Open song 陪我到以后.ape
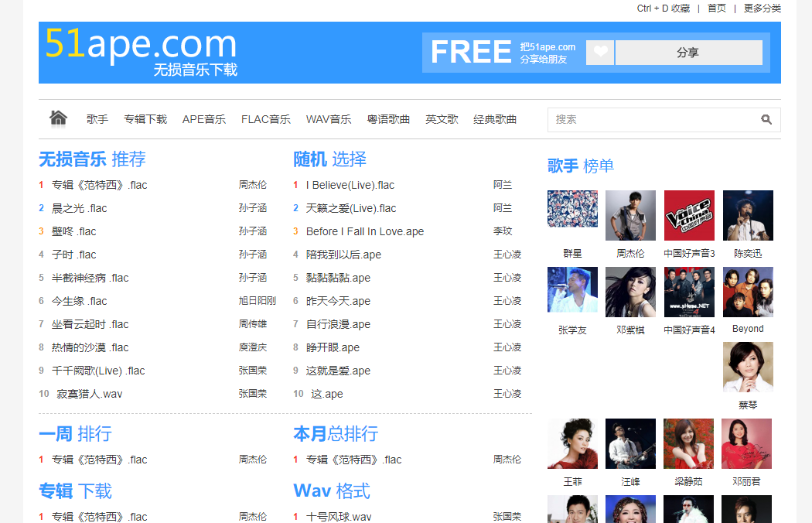812x523 pixels. [x=343, y=255]
